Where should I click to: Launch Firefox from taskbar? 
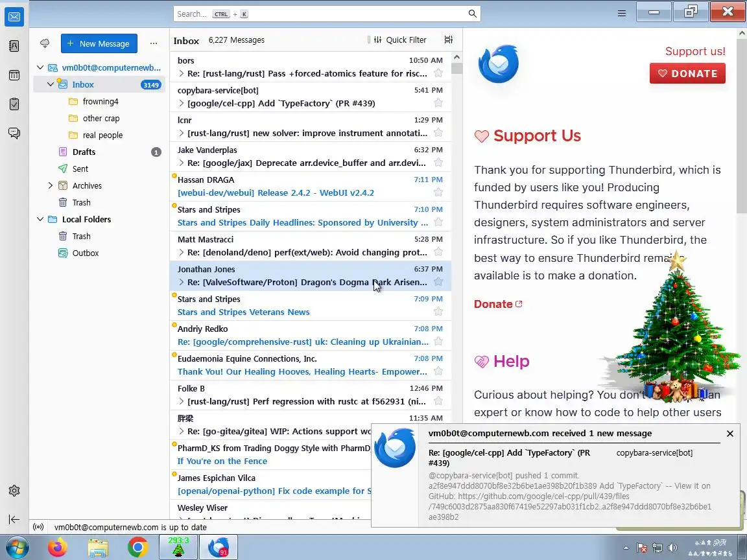[58, 548]
